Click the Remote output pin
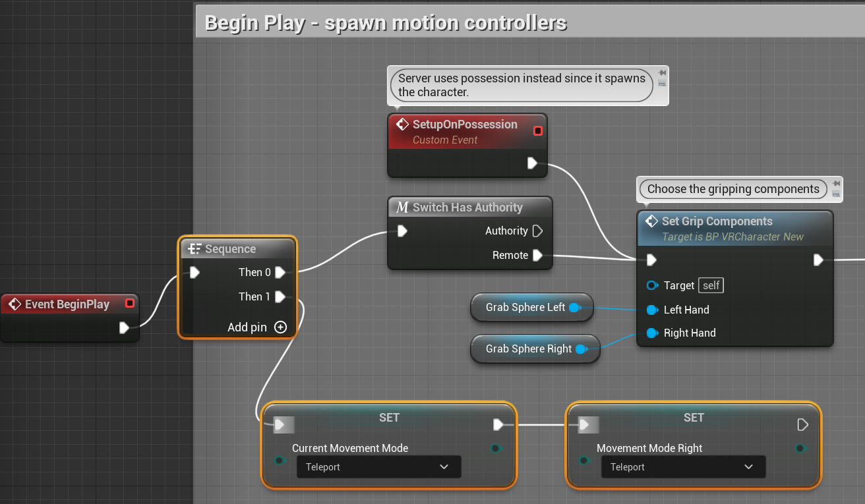The image size is (865, 504). 537,255
